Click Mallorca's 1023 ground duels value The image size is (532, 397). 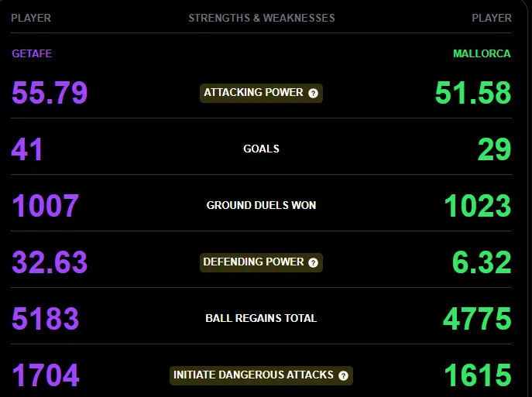point(477,205)
